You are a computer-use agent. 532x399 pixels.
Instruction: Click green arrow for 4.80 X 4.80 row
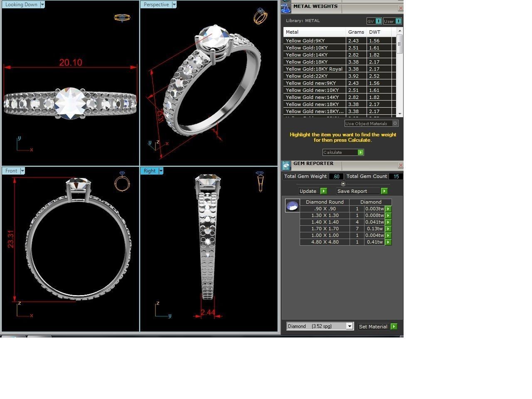click(x=388, y=242)
